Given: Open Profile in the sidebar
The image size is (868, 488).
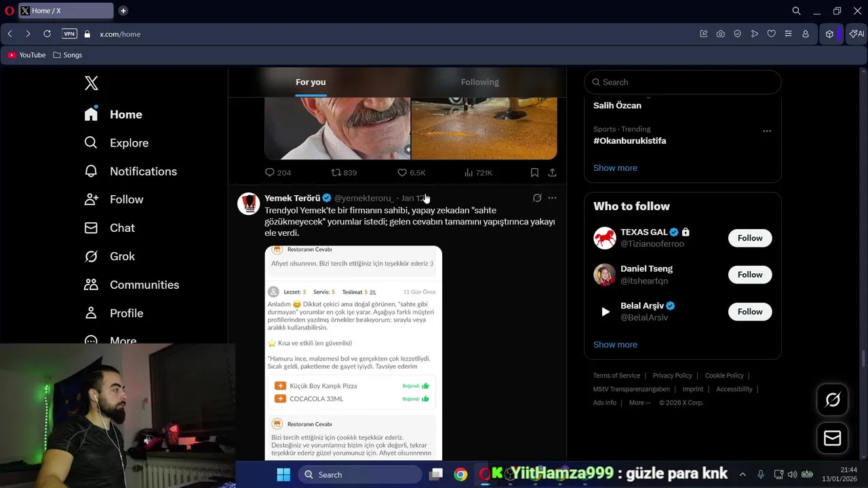Looking at the screenshot, I should click(113, 313).
